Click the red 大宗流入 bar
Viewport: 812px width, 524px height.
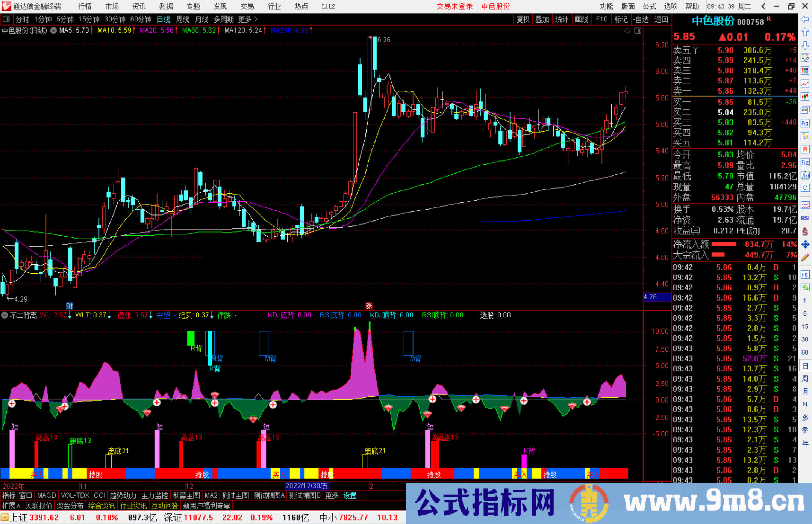click(x=718, y=255)
